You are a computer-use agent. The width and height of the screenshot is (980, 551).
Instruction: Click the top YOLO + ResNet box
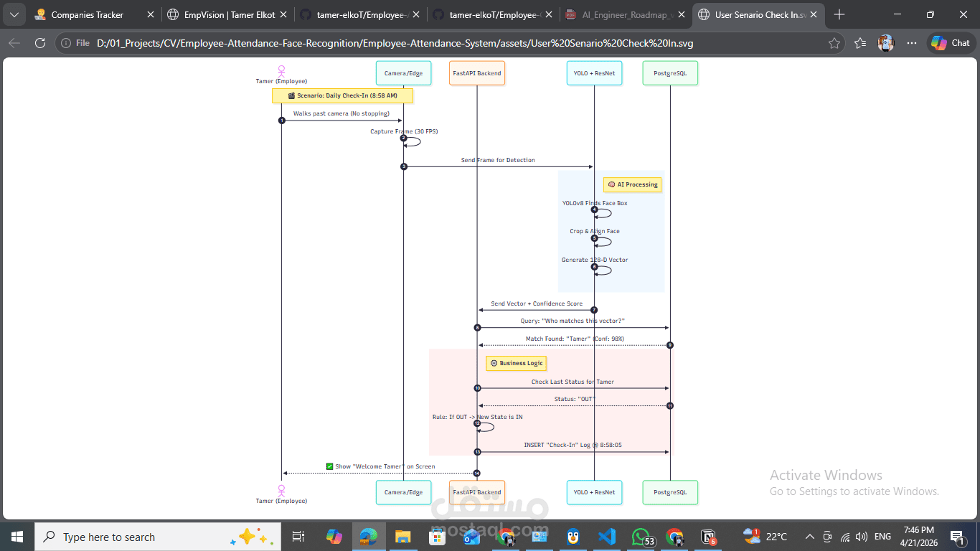coord(594,73)
